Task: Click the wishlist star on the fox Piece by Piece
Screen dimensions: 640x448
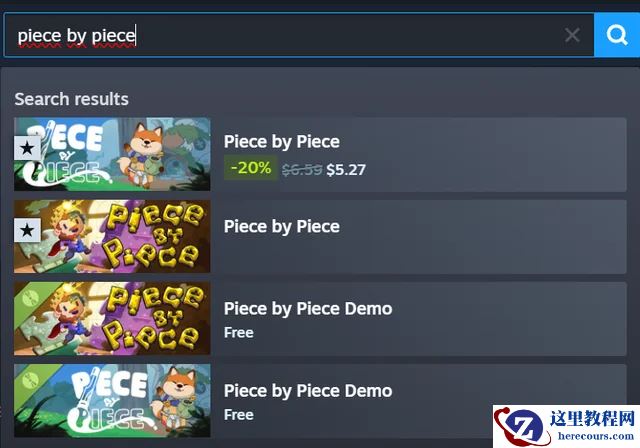Action: pyautogui.click(x=27, y=148)
